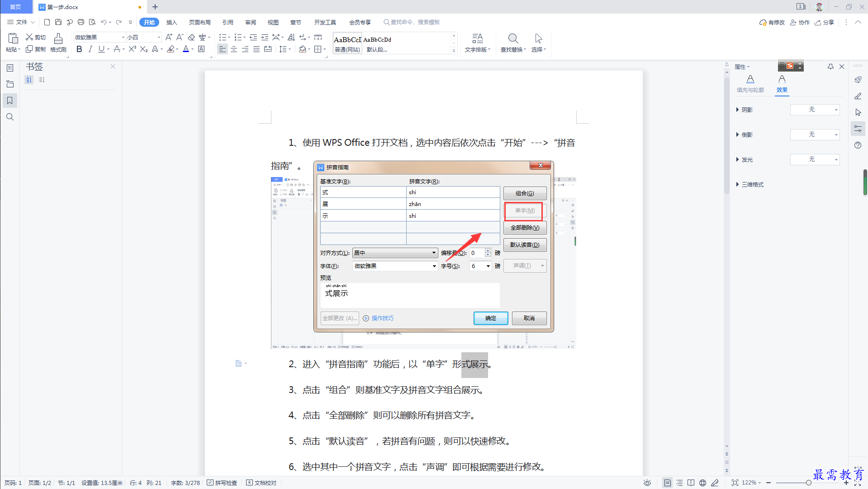Viewport: 868px width, 489px height.
Task: Open the References (引用) tab
Action: point(228,22)
